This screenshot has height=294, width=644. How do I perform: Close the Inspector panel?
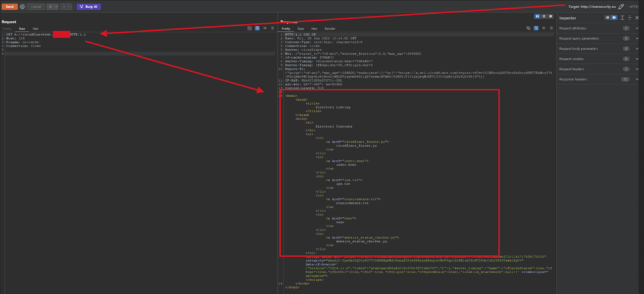pyautogui.click(x=638, y=18)
